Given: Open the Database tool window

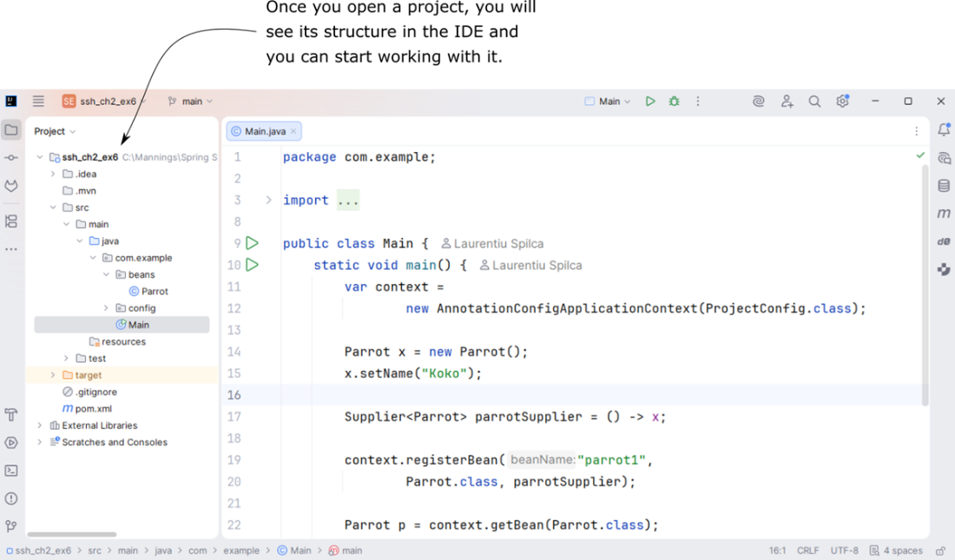Looking at the screenshot, I should tap(944, 186).
